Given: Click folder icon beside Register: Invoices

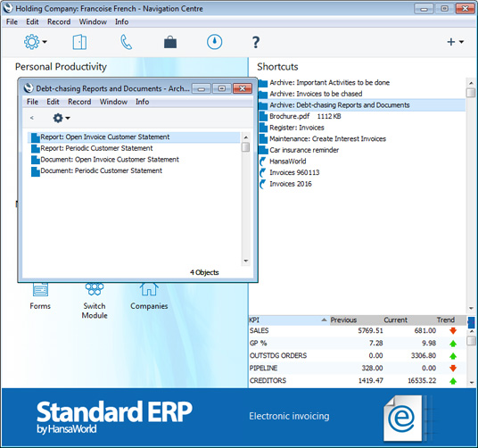Looking at the screenshot, I should click(263, 128).
